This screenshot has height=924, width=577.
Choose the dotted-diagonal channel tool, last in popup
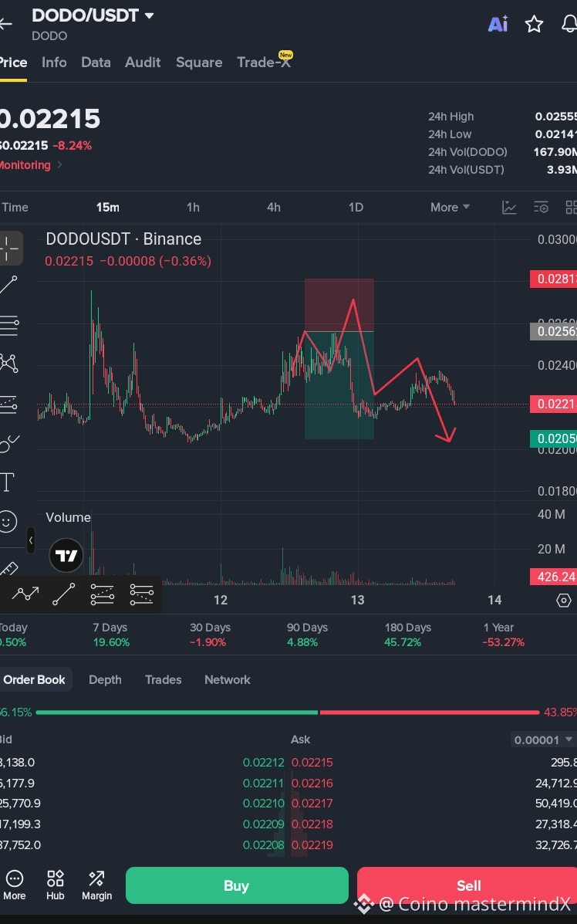click(x=141, y=594)
